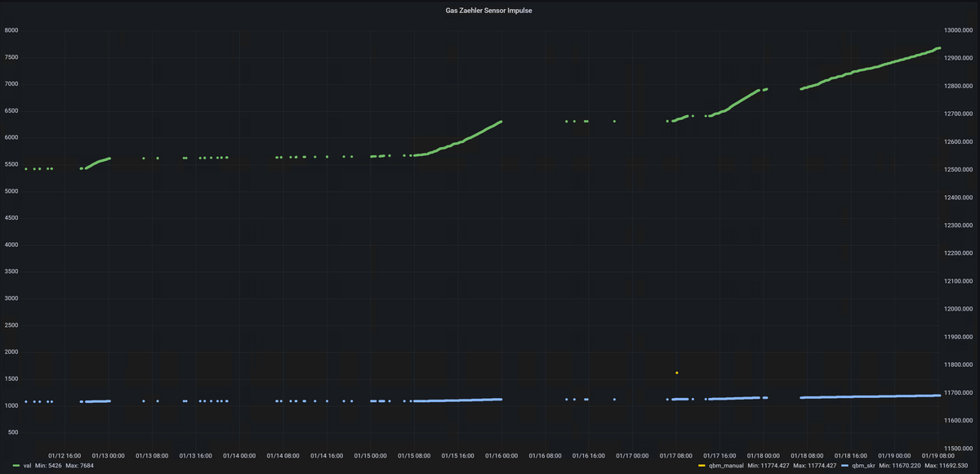Open the Gas Zaehler Sensor Impulse panel title menu
Screen dimensions: 980x474
(490, 11)
